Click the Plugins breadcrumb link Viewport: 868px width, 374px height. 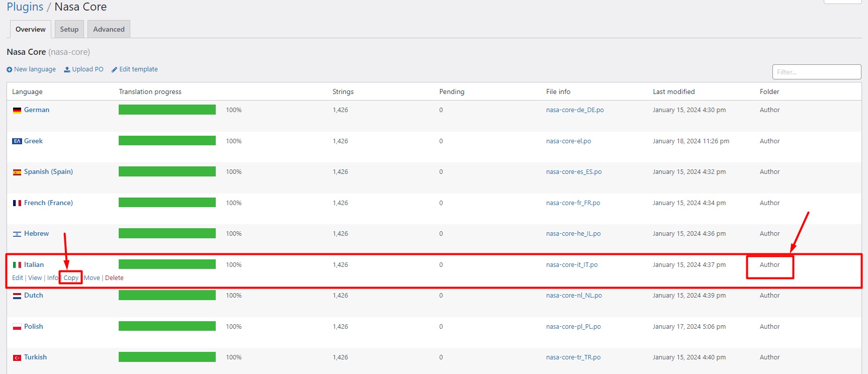pyautogui.click(x=25, y=7)
